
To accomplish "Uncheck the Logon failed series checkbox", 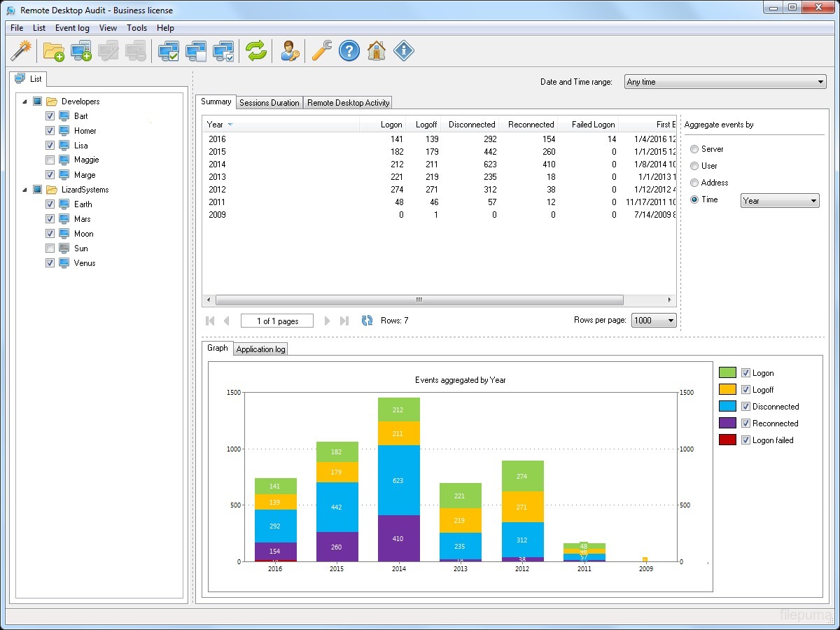I will [x=745, y=440].
